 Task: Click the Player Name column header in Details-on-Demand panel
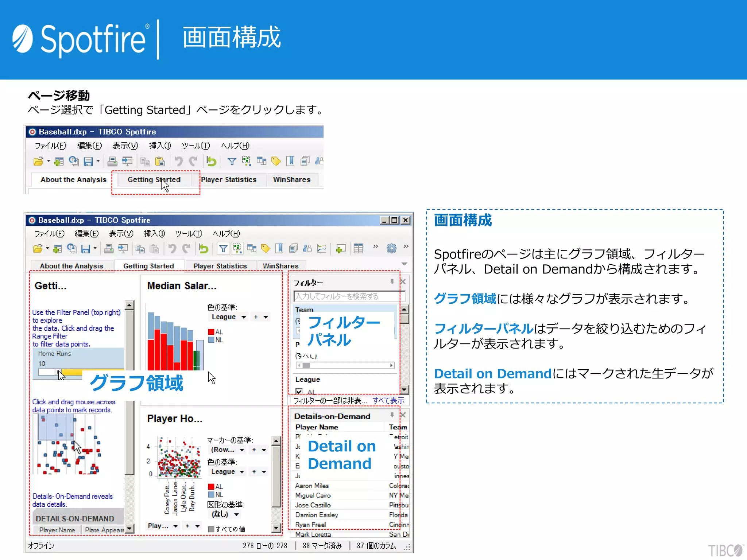[317, 427]
